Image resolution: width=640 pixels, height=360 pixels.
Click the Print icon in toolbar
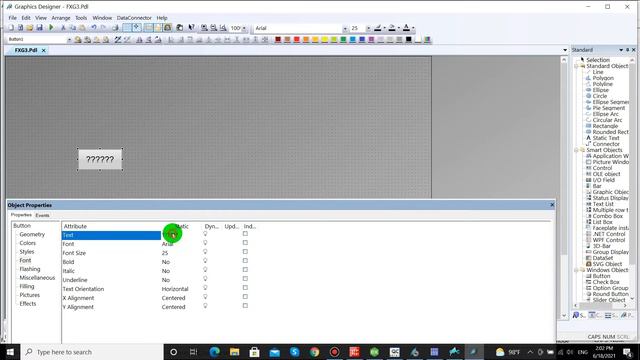116,28
